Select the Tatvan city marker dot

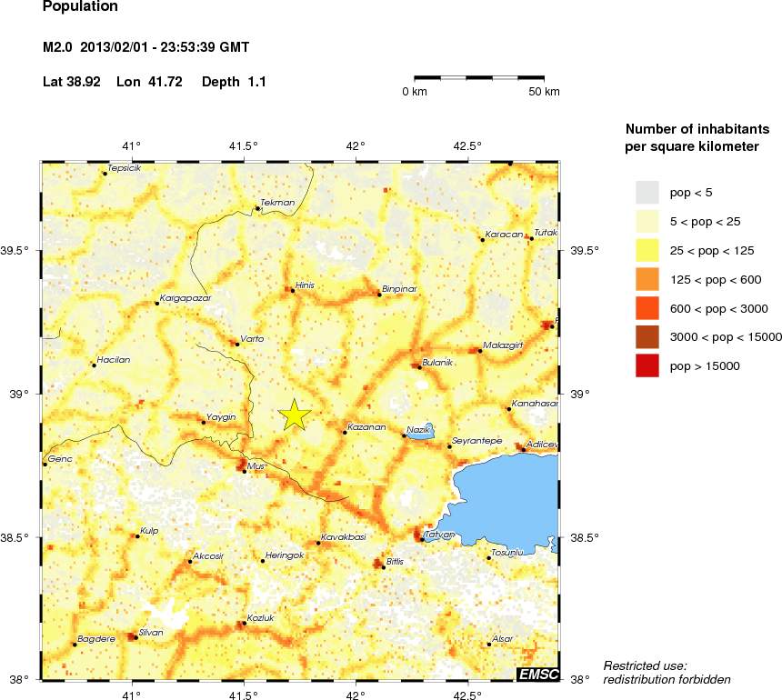[x=421, y=540]
